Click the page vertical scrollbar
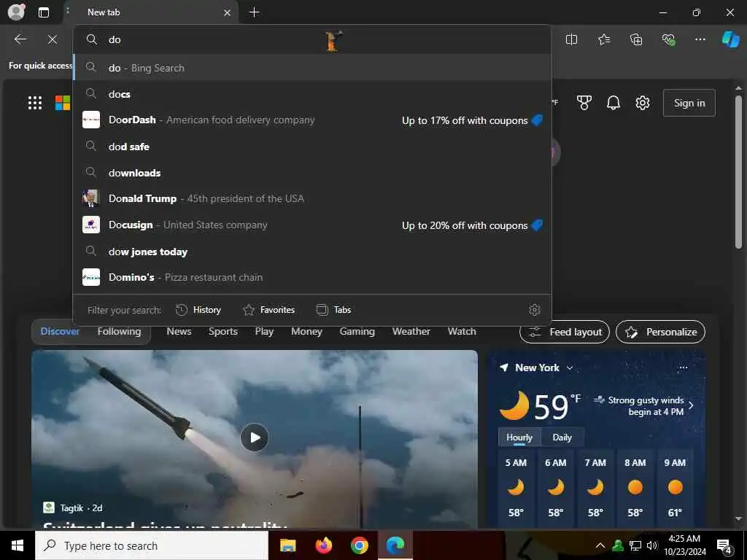Screen dimensions: 747x560 click(738, 171)
